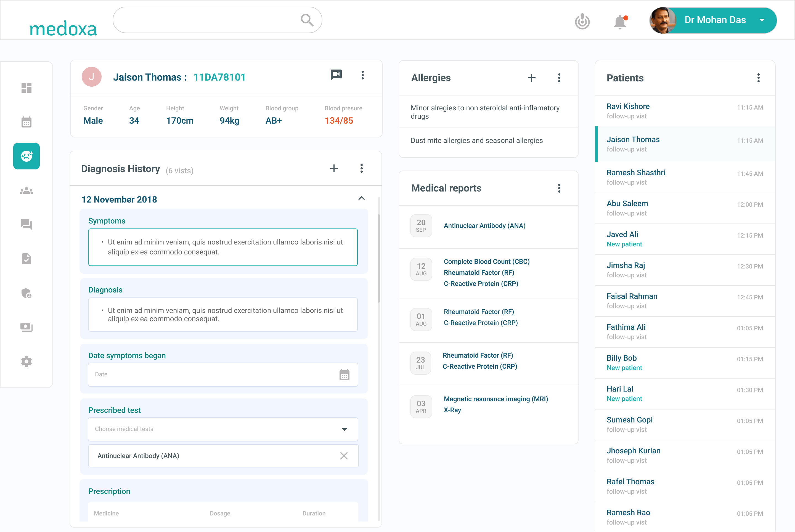Screen dimensions: 795x532
Task: Click the power timer icon in header
Action: [x=582, y=21]
